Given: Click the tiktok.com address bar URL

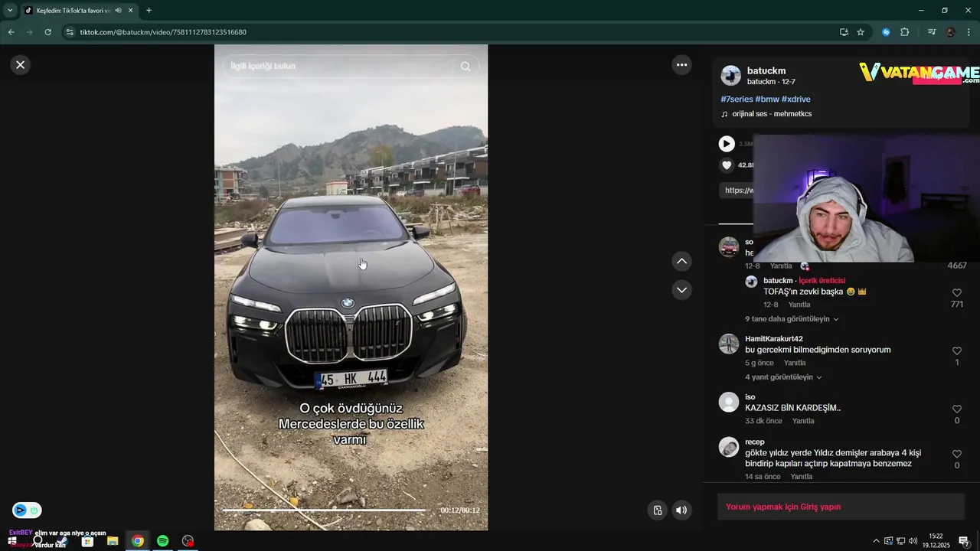Looking at the screenshot, I should [163, 32].
